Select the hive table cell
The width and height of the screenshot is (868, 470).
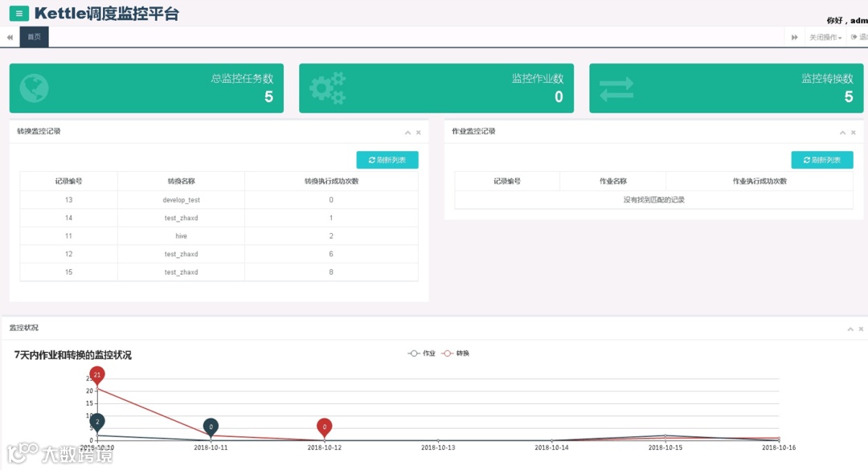click(181, 236)
